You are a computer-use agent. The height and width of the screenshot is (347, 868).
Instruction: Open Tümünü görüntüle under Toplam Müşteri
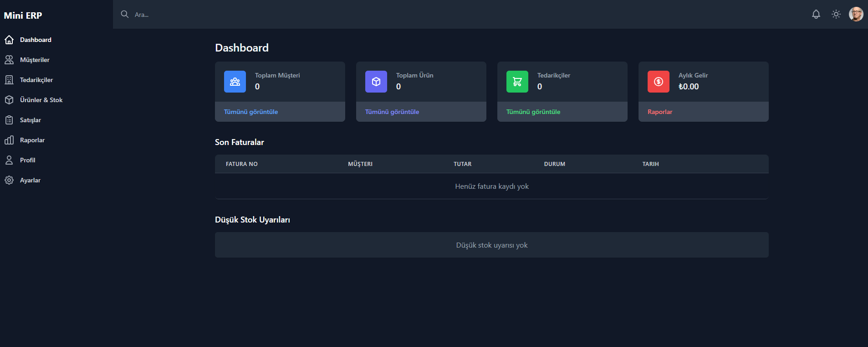[251, 112]
